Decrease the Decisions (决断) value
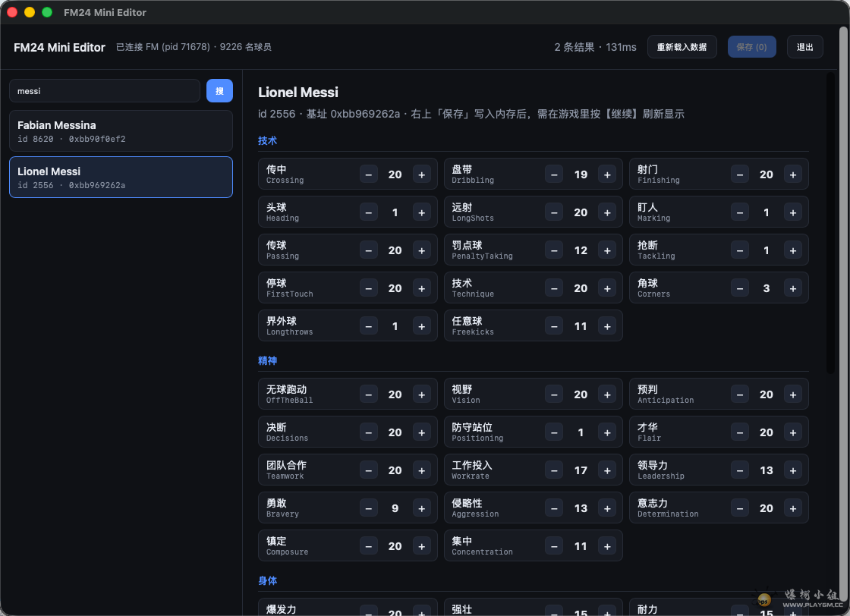The height and width of the screenshot is (616, 850). pyautogui.click(x=369, y=432)
